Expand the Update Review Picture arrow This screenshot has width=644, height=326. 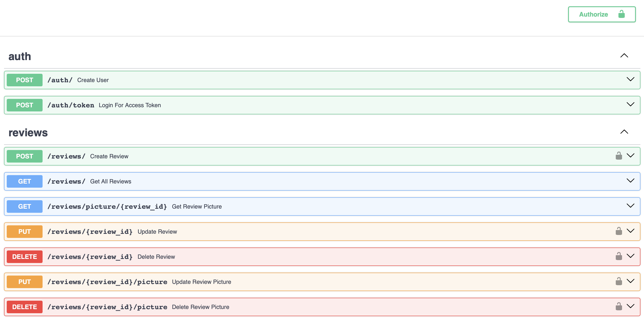631,281
